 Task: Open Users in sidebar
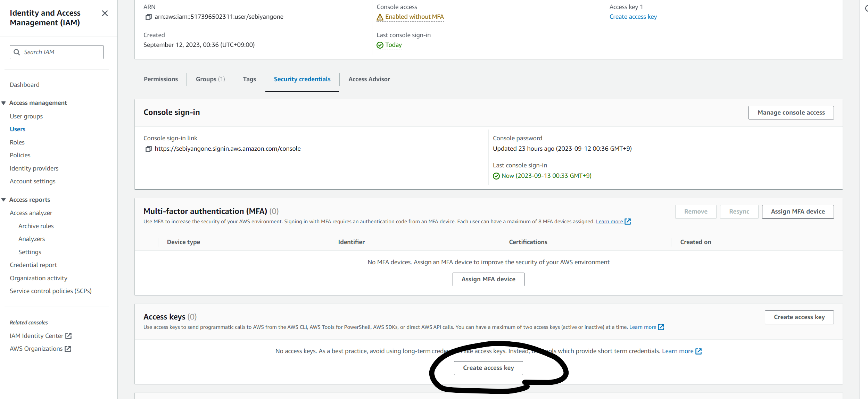click(x=18, y=129)
